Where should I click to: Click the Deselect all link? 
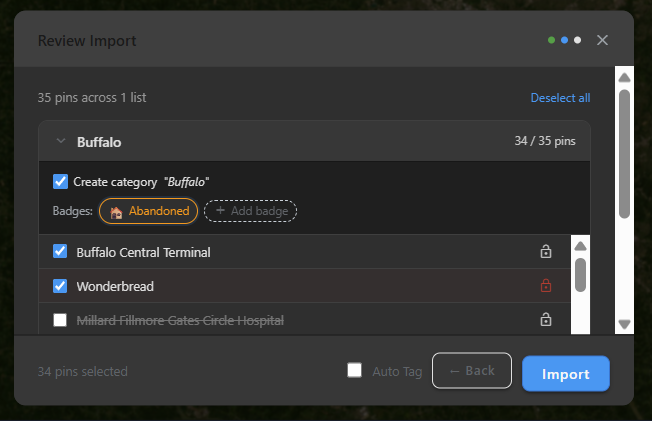click(x=560, y=98)
